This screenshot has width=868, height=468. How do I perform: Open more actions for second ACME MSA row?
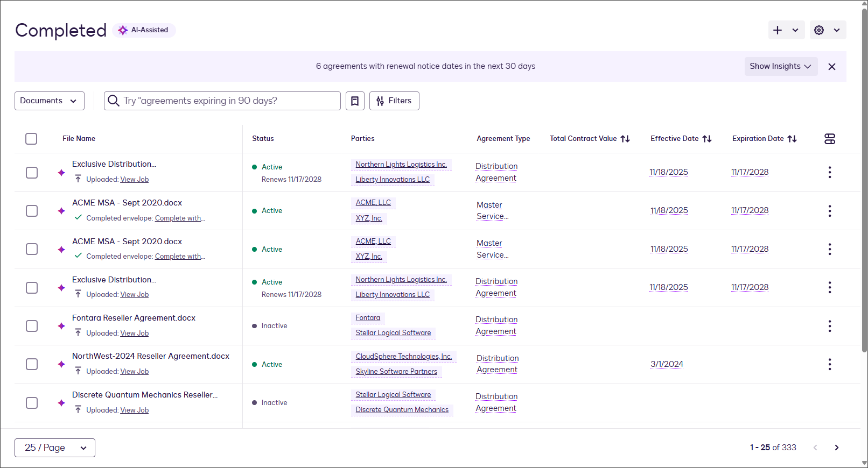tap(830, 249)
